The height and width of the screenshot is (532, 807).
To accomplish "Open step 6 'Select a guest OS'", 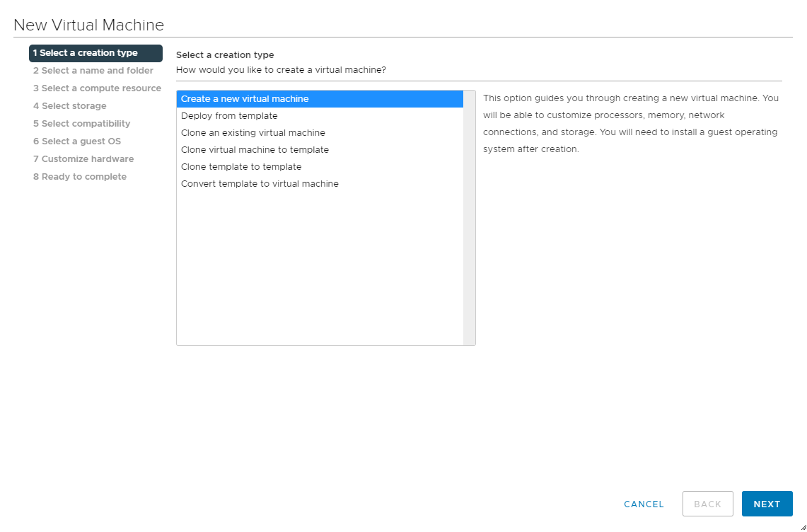I will coord(77,141).
